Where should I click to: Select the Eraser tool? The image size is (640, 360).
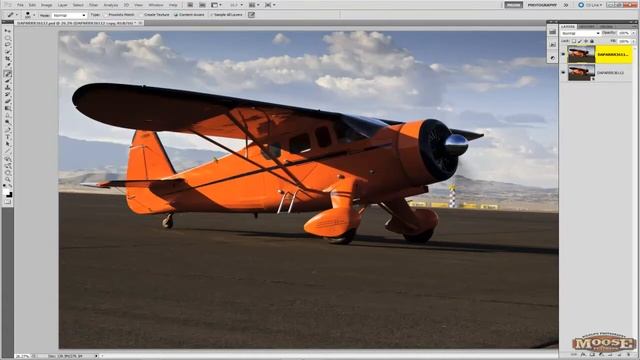pyautogui.click(x=8, y=102)
